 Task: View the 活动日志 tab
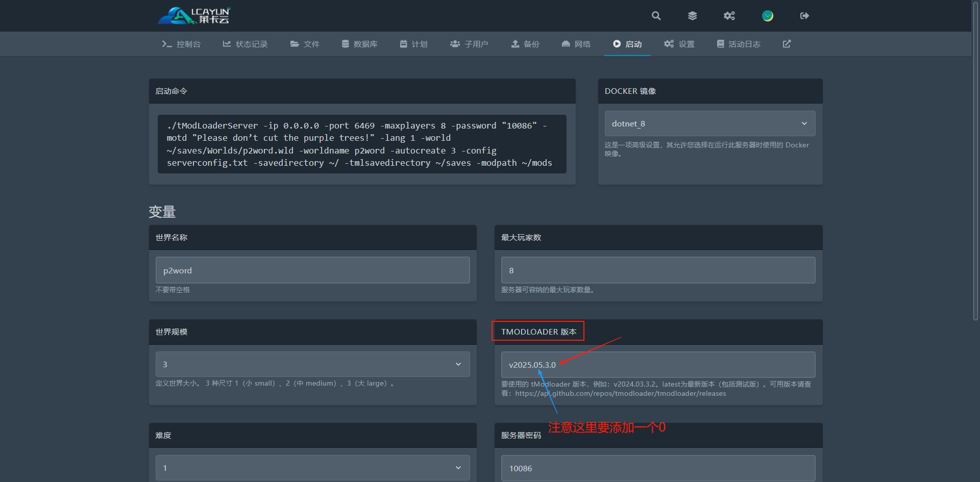pos(739,44)
